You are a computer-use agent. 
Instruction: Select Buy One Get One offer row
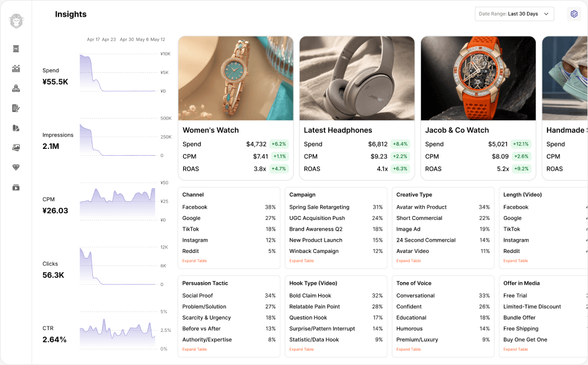(546, 340)
